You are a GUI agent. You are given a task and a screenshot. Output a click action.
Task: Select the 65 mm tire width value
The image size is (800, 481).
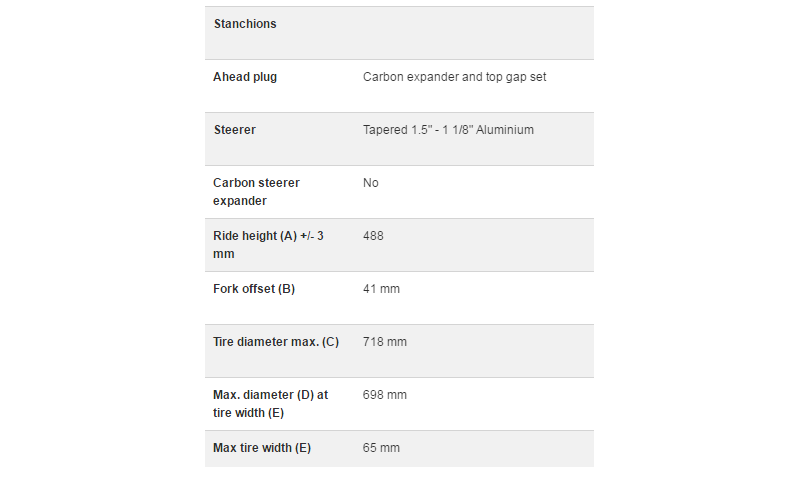click(381, 448)
